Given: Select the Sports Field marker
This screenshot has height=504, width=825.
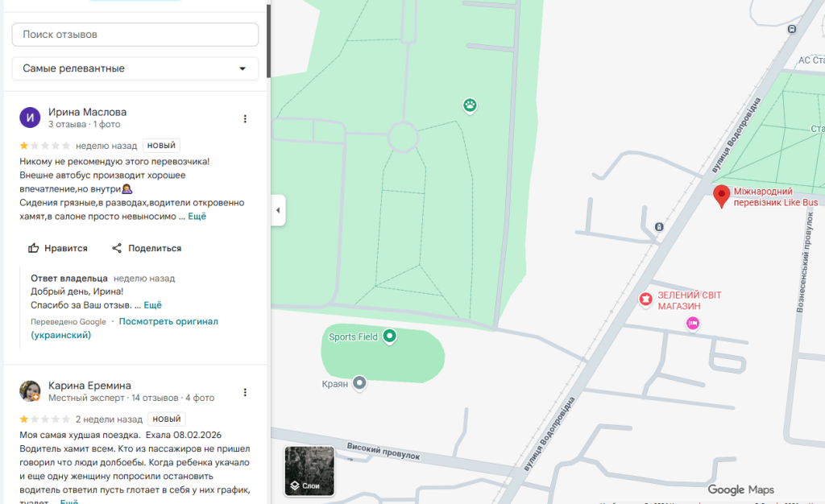Looking at the screenshot, I should pyautogui.click(x=389, y=336).
